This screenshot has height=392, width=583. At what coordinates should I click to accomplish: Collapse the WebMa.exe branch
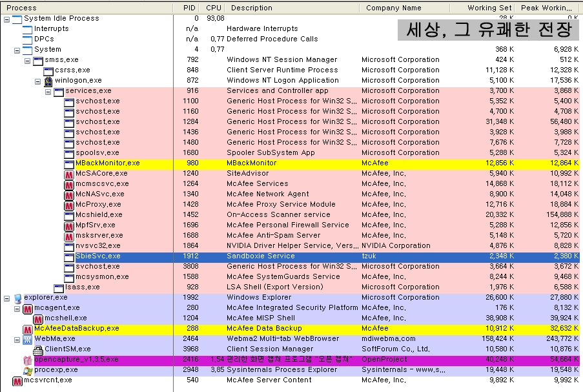pos(17,340)
